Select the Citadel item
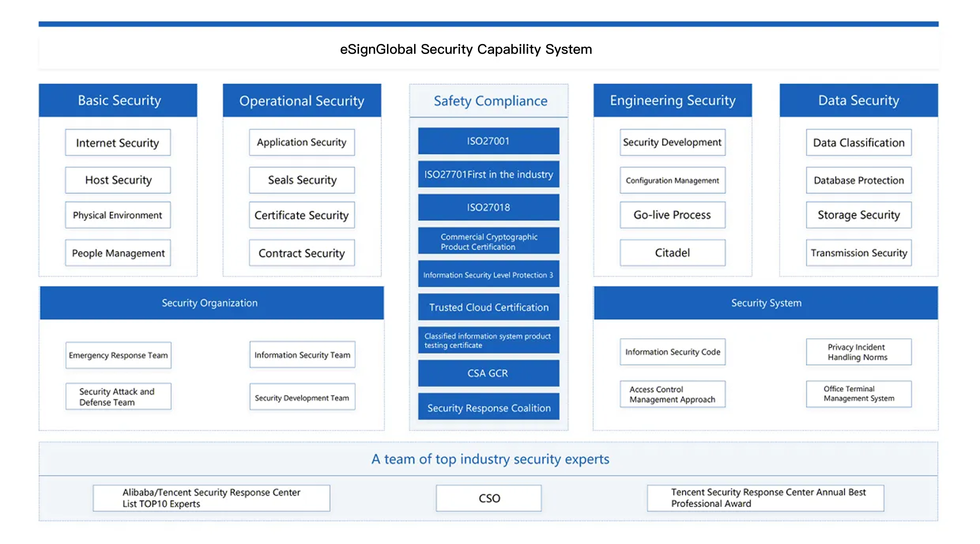Screen dimensions: 980x544 672,253
